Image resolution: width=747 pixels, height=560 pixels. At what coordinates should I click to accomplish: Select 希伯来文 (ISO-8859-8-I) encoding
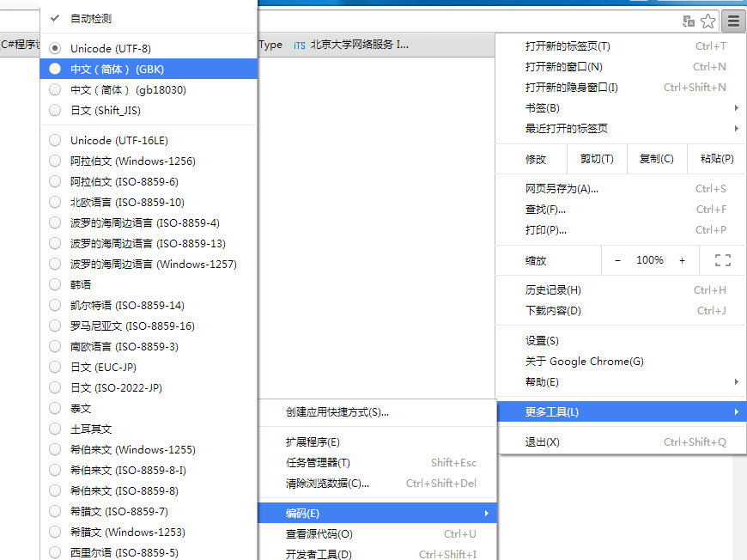click(149, 470)
